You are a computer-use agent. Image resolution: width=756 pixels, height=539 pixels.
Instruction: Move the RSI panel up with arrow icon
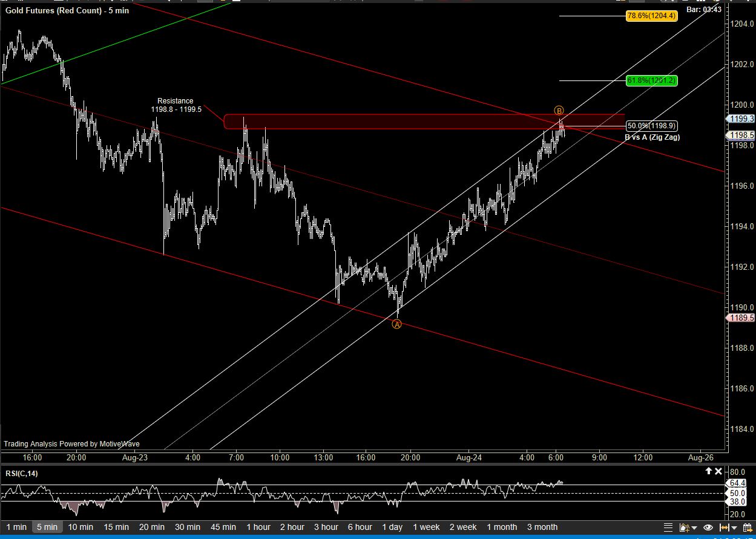click(x=708, y=471)
